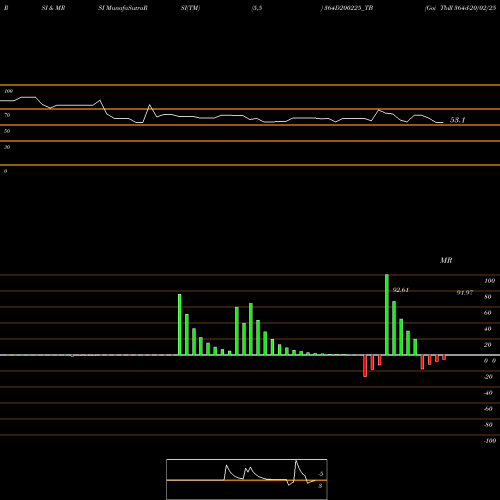
Task: Click the MR axis label "-100"
Action: (490, 441)
